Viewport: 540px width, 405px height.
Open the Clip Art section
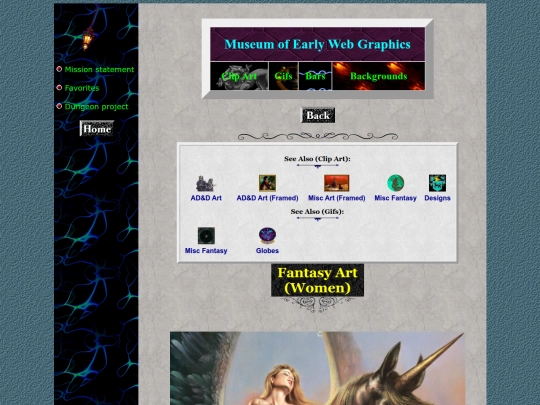[x=239, y=76]
